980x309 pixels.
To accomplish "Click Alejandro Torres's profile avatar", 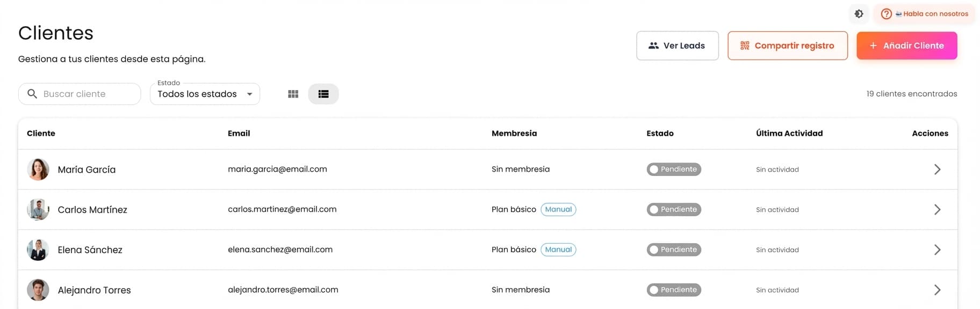I will (38, 290).
